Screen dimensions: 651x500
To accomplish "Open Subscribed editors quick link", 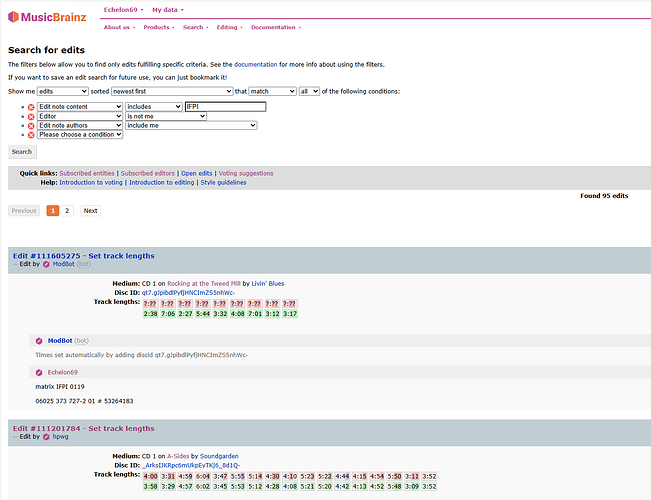I will 148,174.
